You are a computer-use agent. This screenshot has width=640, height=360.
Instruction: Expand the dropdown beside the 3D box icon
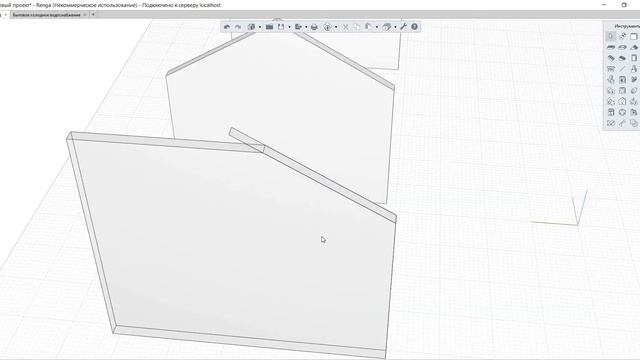(x=395, y=27)
